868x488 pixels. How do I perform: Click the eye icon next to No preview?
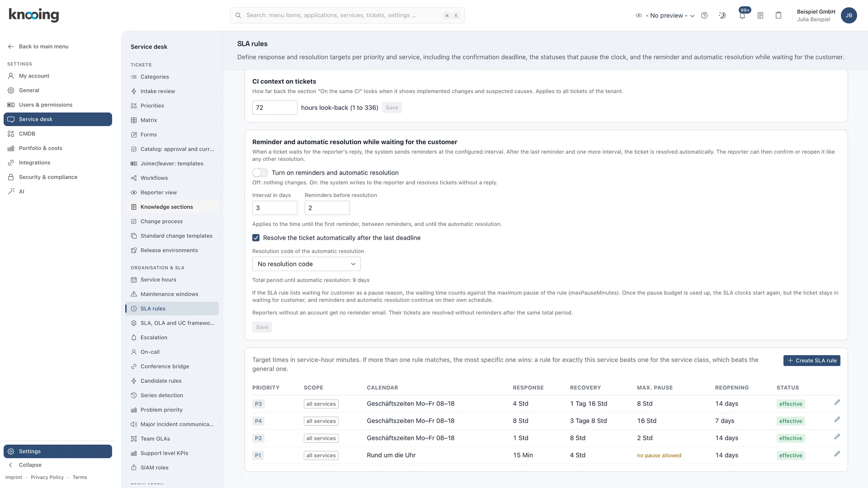point(639,15)
